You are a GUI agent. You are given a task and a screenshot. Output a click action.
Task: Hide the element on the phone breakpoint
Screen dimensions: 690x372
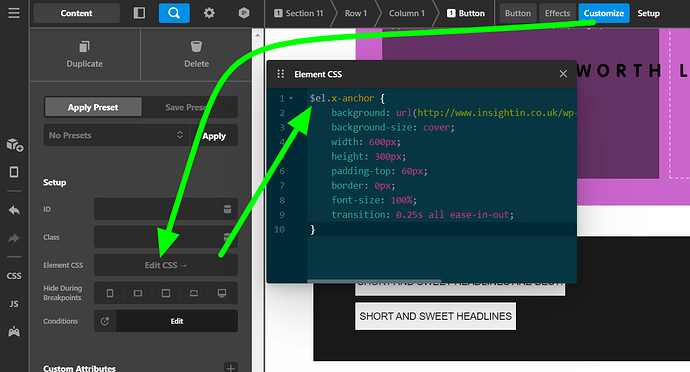pyautogui.click(x=110, y=293)
